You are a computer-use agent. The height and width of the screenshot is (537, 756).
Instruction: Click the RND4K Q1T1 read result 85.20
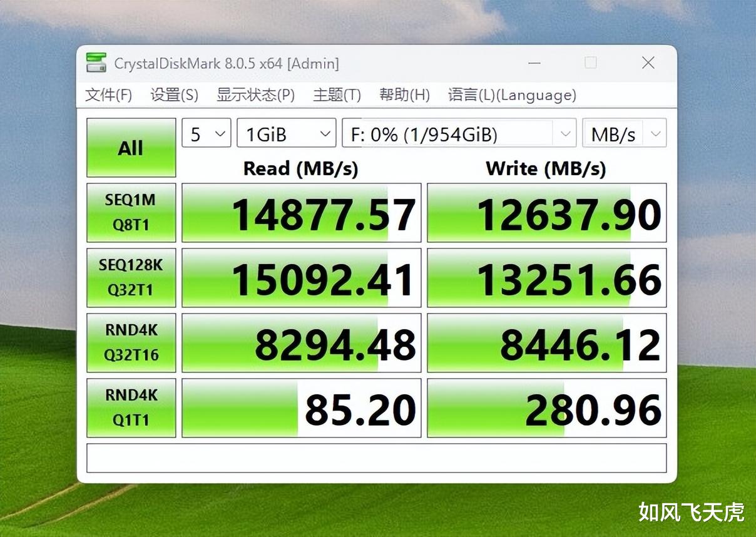click(302, 408)
